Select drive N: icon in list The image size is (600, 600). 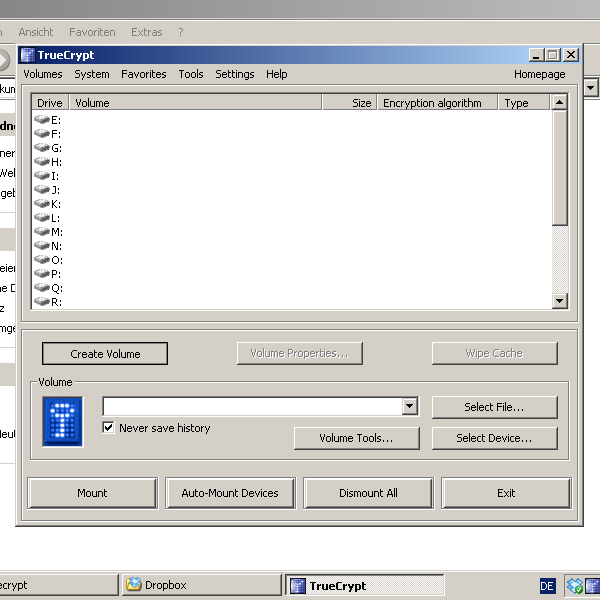tap(42, 246)
